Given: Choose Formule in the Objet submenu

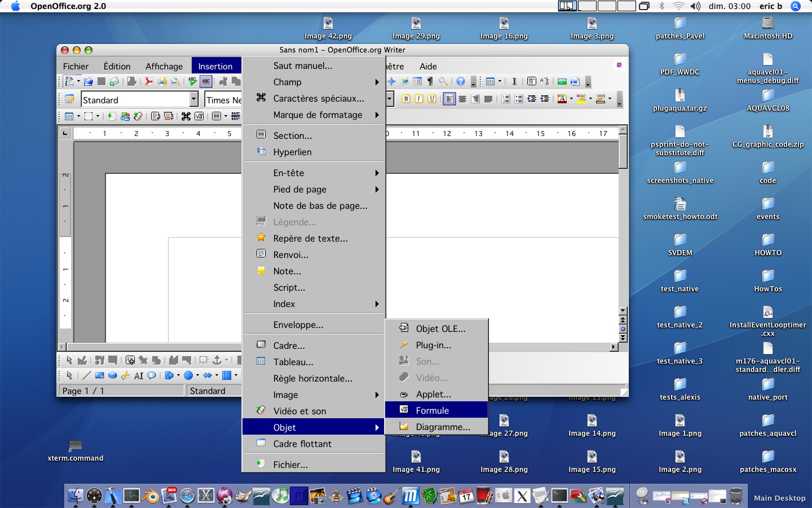Looking at the screenshot, I should tap(436, 410).
